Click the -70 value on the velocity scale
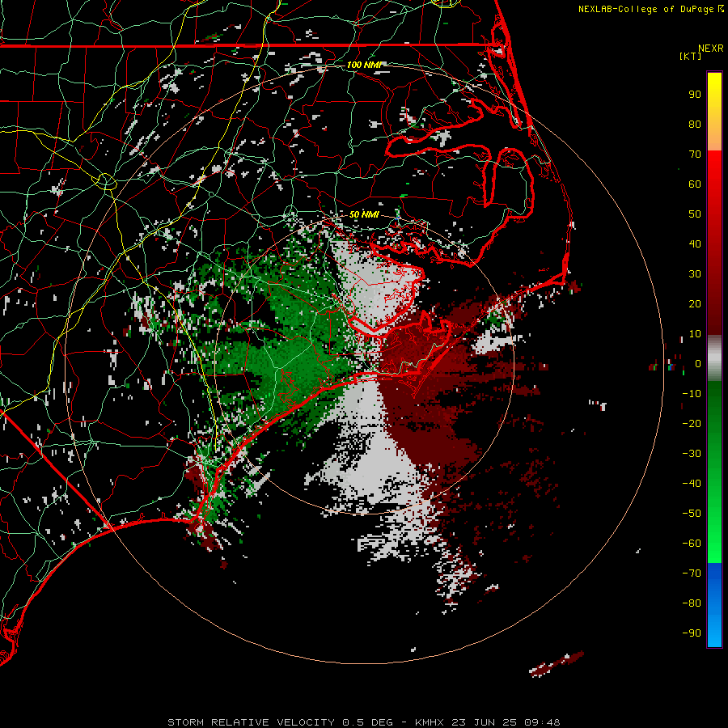 point(692,574)
